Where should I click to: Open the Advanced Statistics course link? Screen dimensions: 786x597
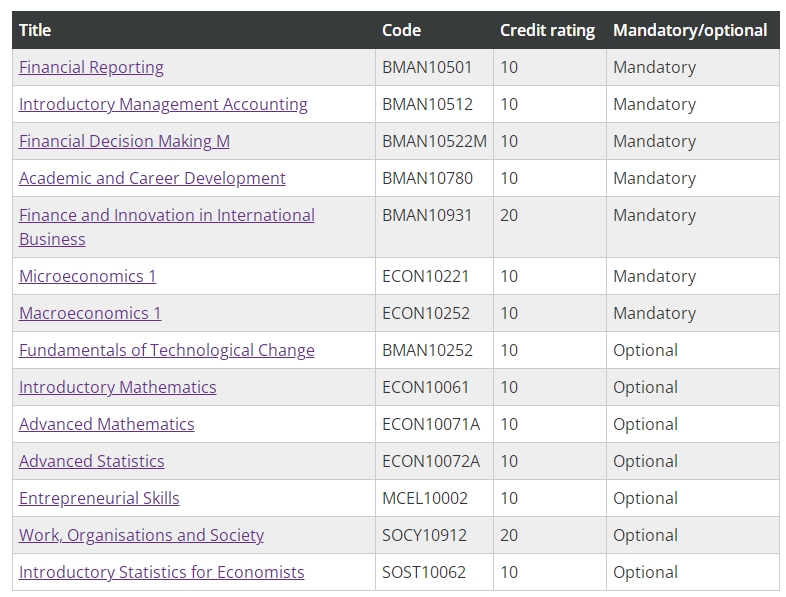pos(92,462)
